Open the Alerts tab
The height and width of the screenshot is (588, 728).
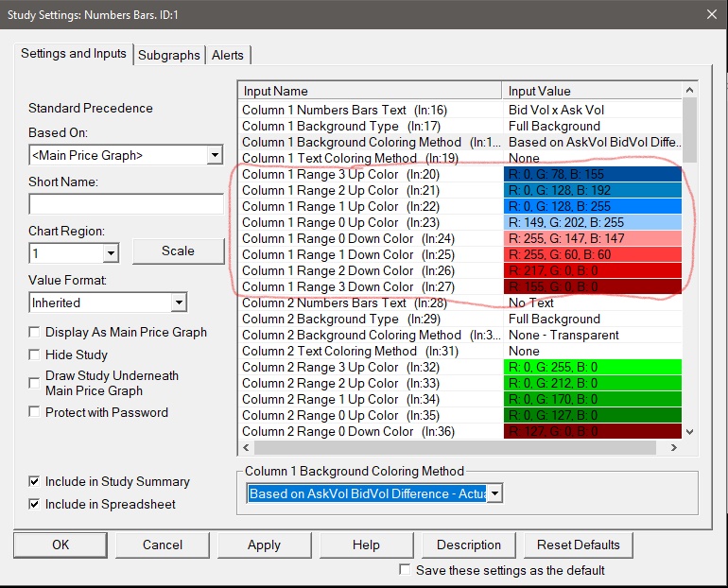pos(228,55)
